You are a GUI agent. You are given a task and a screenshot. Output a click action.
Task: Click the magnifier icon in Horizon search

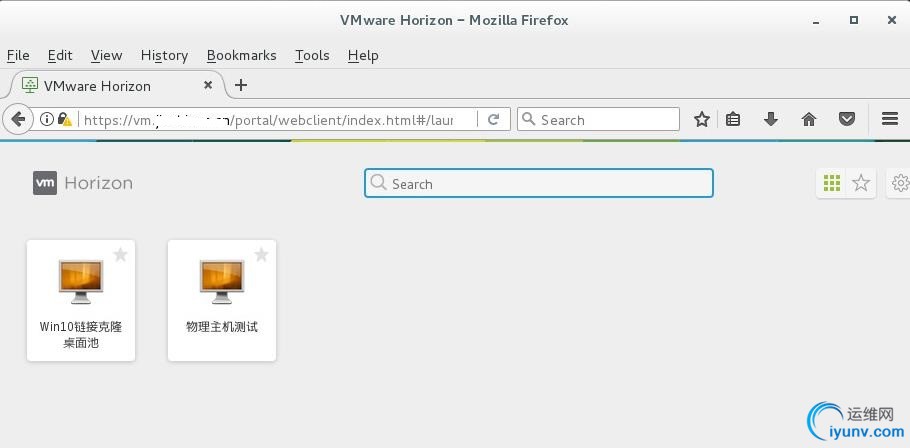(378, 183)
